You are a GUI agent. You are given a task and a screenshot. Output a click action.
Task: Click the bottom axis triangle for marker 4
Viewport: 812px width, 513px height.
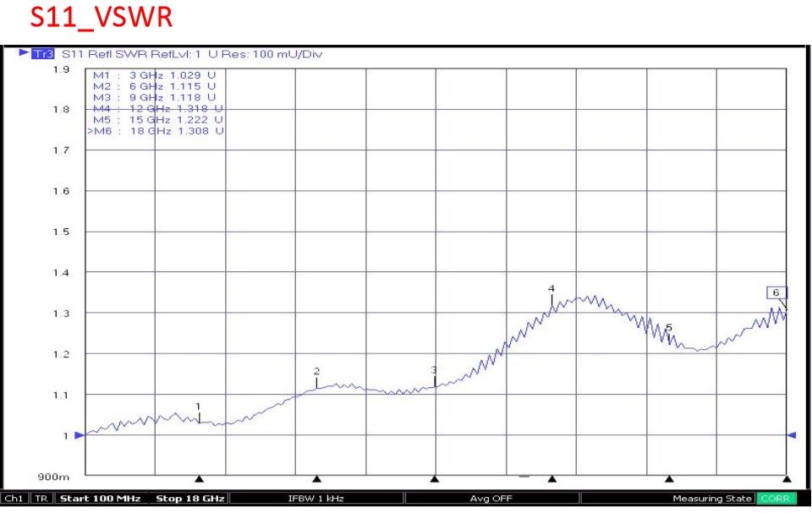(x=551, y=479)
